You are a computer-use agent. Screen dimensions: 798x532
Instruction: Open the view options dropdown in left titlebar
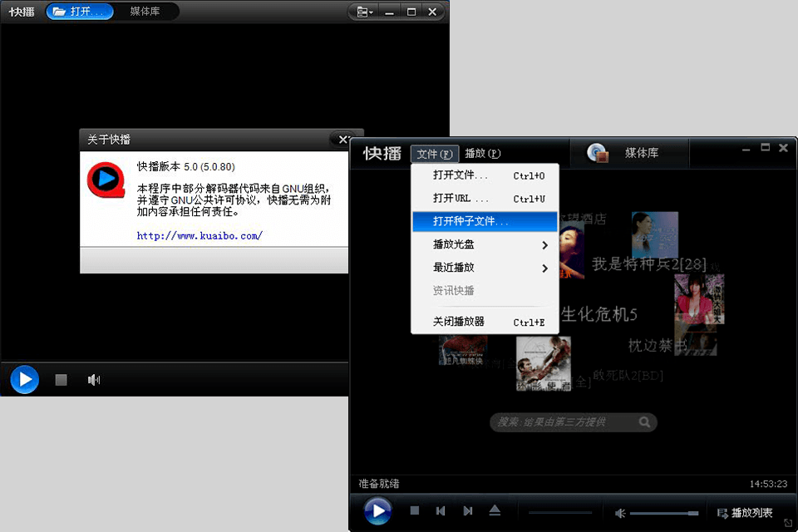pyautogui.click(x=364, y=12)
